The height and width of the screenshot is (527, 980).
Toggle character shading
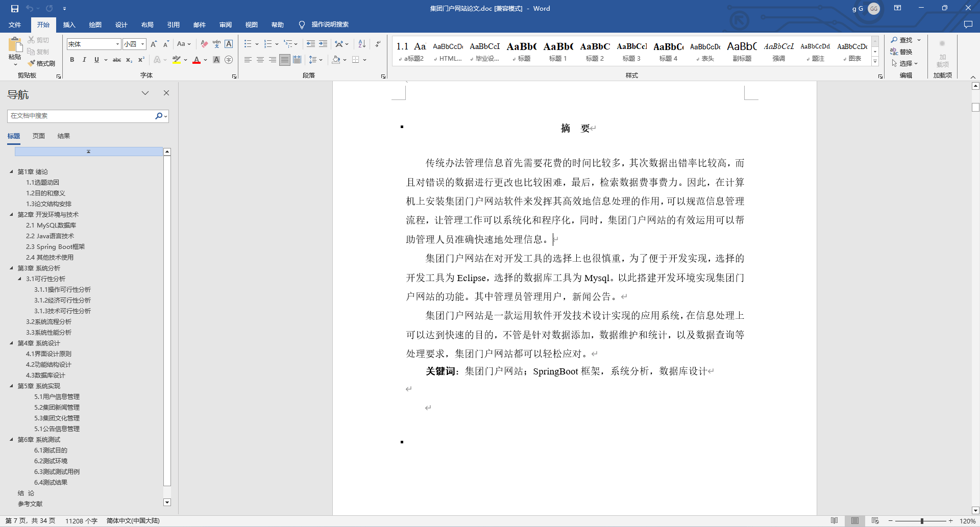pyautogui.click(x=216, y=60)
